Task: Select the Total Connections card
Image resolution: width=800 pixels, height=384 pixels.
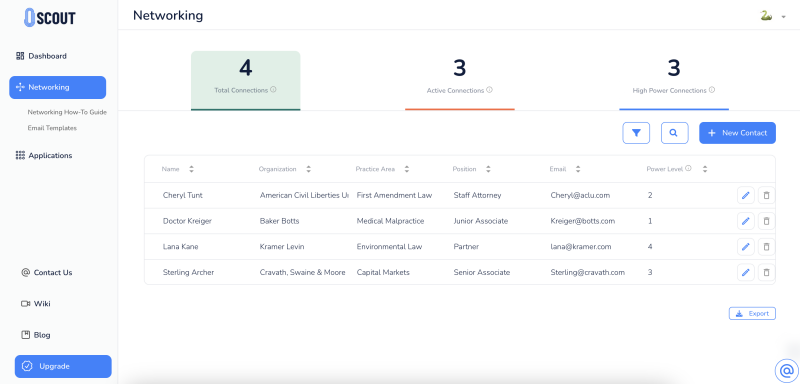Action: coord(245,81)
